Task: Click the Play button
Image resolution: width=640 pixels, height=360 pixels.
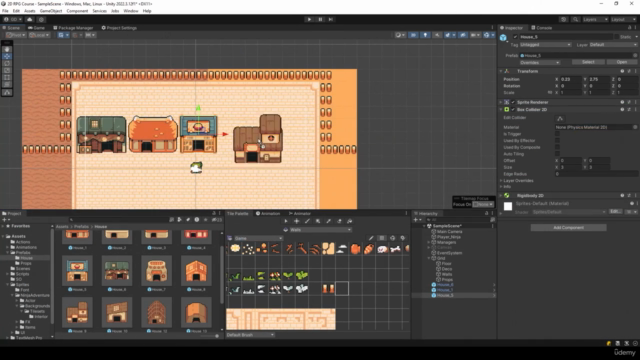Action: pos(309,19)
